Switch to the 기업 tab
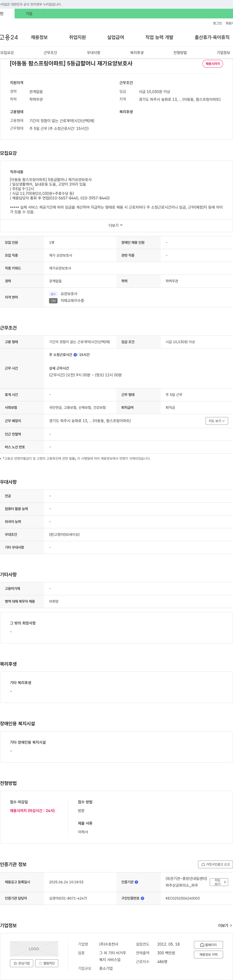This screenshot has height=980, width=233. [x=29, y=13]
